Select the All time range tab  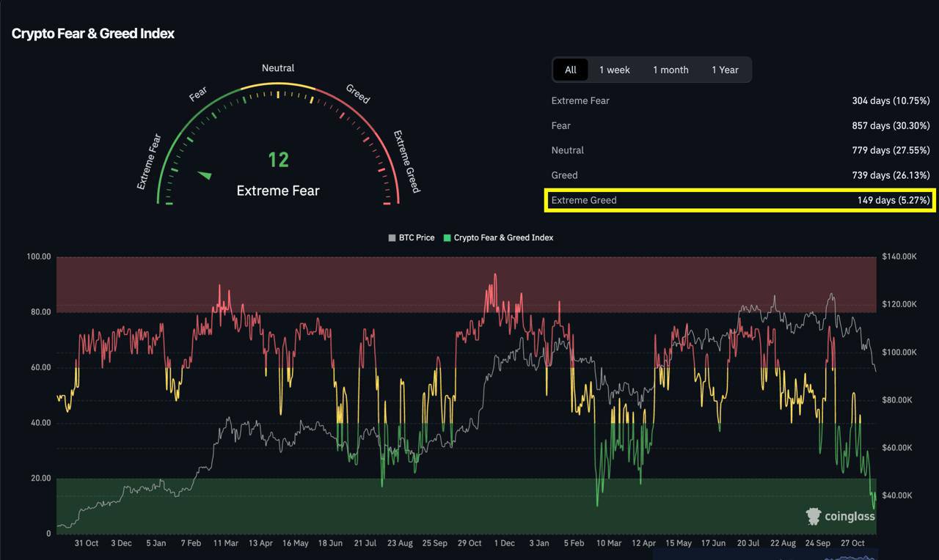point(571,70)
